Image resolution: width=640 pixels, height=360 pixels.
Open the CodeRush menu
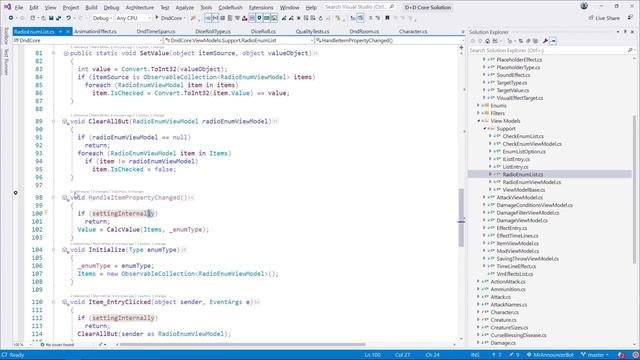(x=230, y=7)
